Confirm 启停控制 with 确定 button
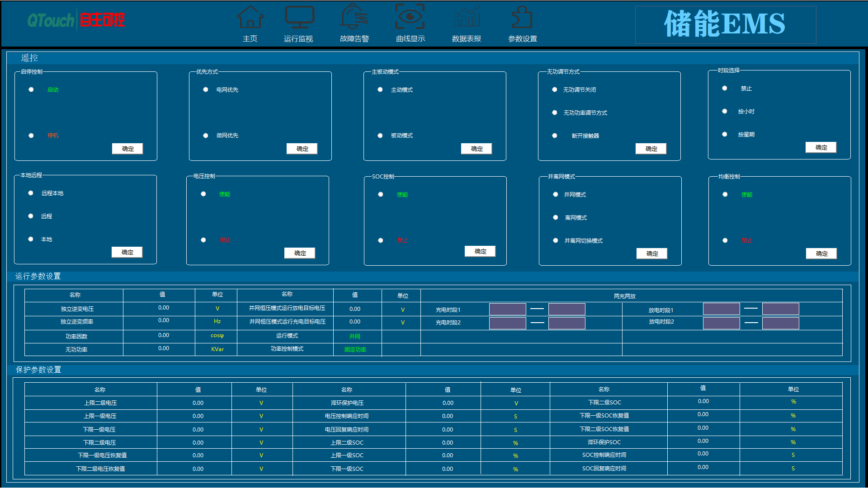Image resolution: width=868 pixels, height=488 pixels. [x=127, y=149]
